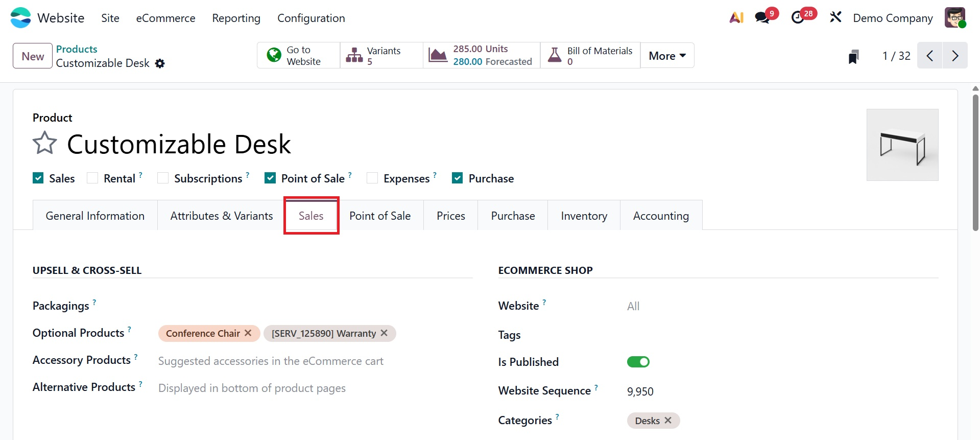Screen dimensions: 980x440
Task: Click the desk product image thumbnail
Action: 902,145
